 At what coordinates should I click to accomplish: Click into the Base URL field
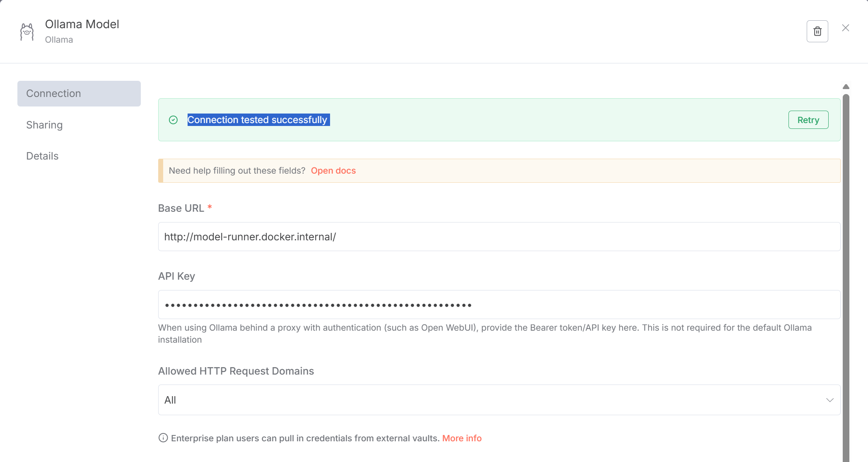(x=499, y=237)
